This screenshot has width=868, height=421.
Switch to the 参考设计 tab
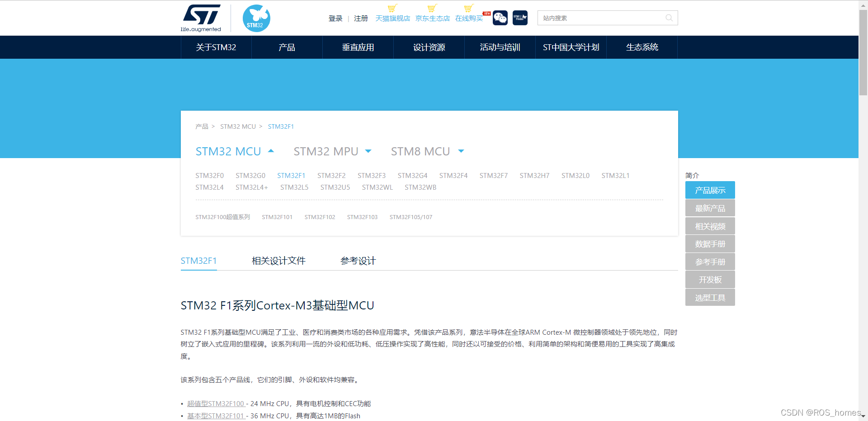tap(358, 261)
